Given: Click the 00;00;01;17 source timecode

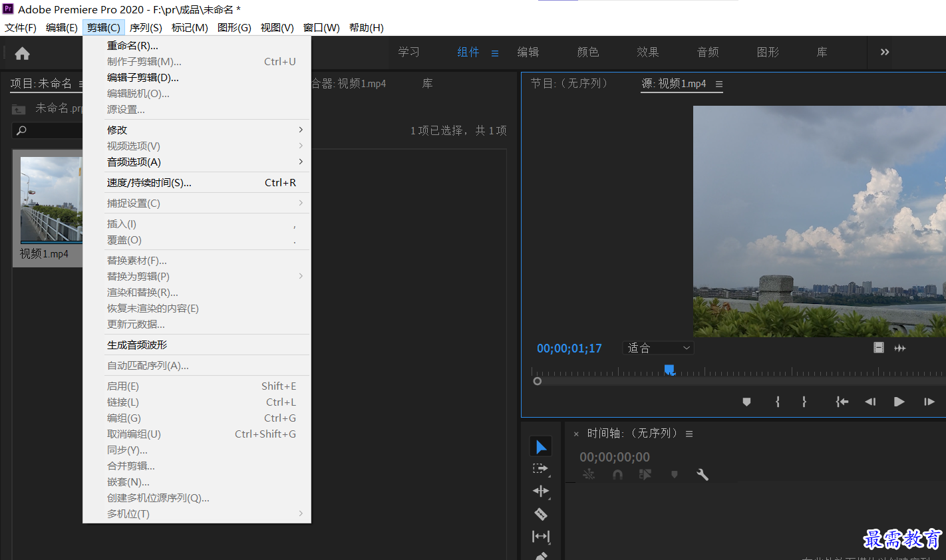Looking at the screenshot, I should pyautogui.click(x=569, y=349).
